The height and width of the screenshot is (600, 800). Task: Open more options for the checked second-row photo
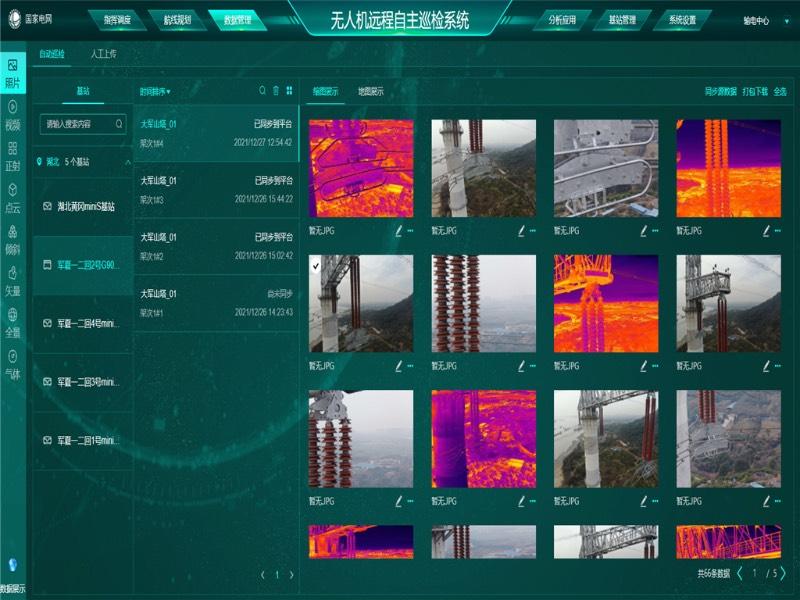(410, 366)
